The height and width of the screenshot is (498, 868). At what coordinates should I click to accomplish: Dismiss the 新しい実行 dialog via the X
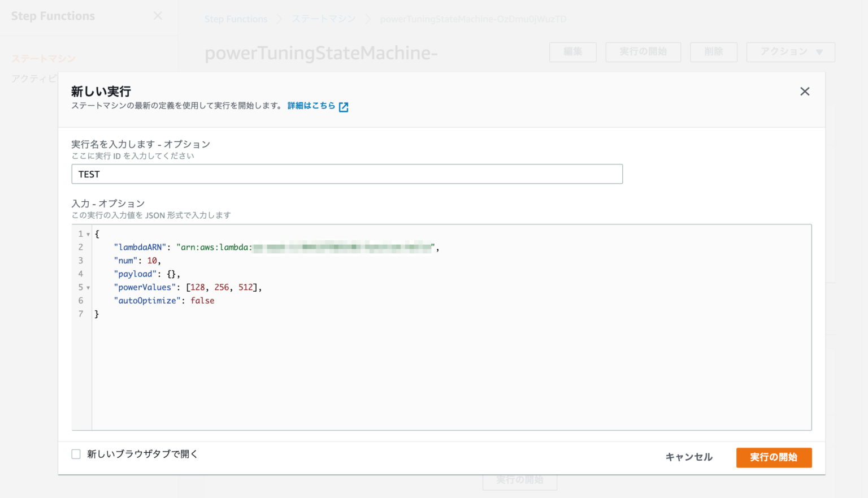tap(805, 91)
